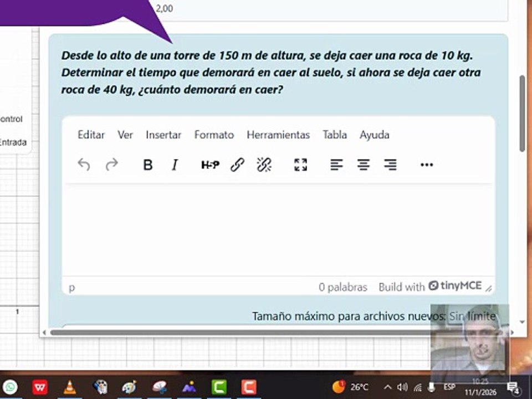This screenshot has width=532, height=399.
Task: Open the volume control in system tray
Action: point(402,387)
